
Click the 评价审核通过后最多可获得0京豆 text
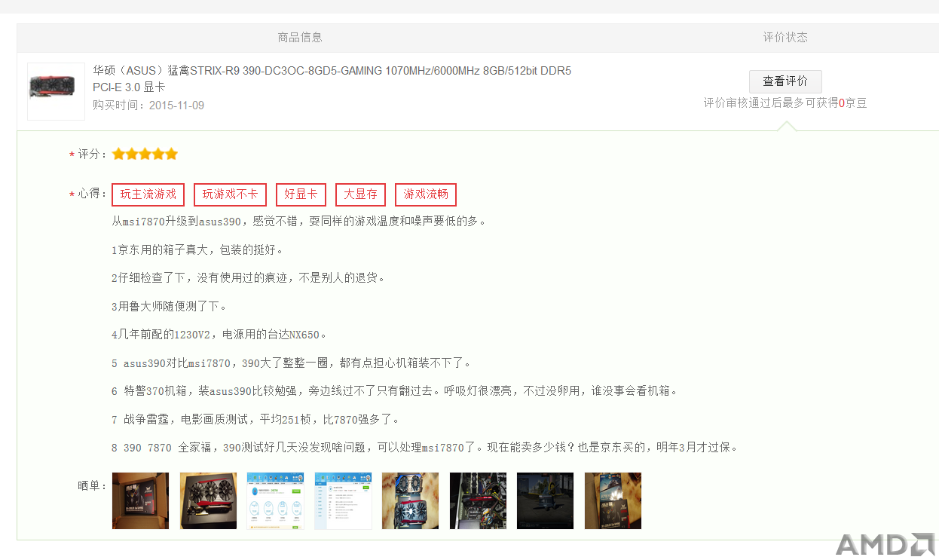(x=785, y=103)
